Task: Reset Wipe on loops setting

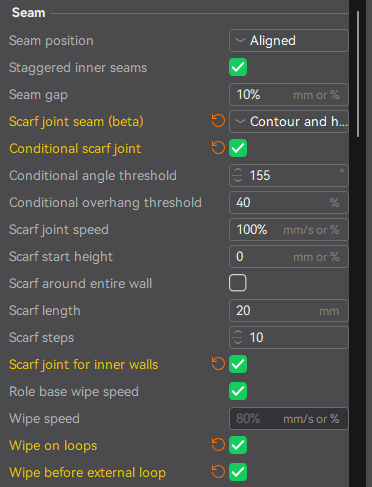Action: [218, 445]
